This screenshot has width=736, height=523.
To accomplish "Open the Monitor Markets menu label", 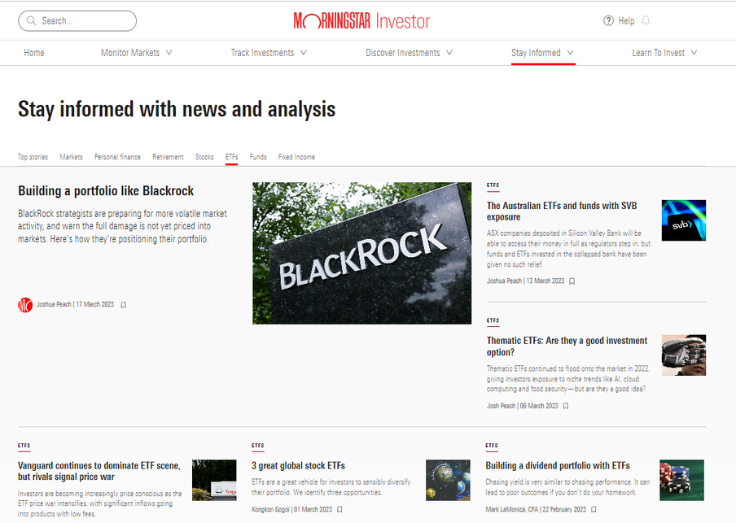I will click(130, 53).
